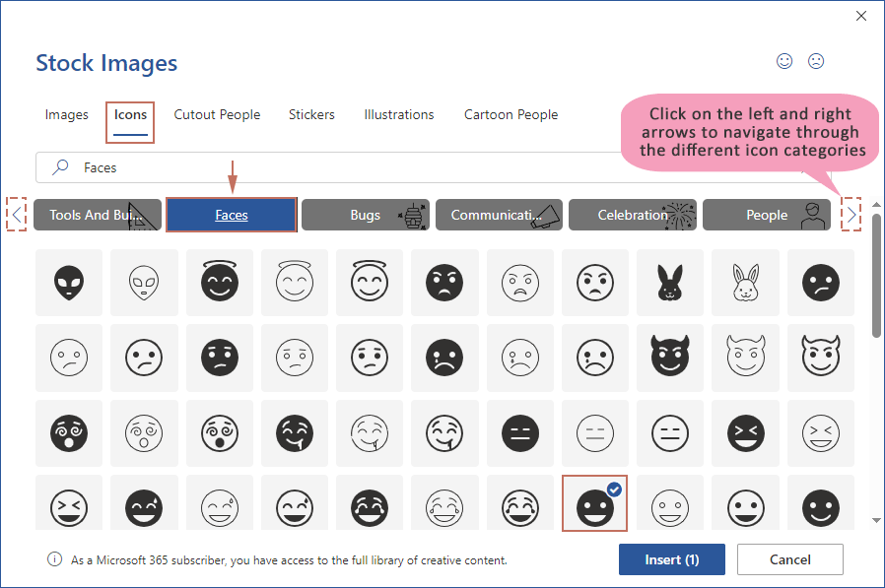Viewport: 885px width, 588px height.
Task: Open the Cutout People tab
Action: [217, 115]
